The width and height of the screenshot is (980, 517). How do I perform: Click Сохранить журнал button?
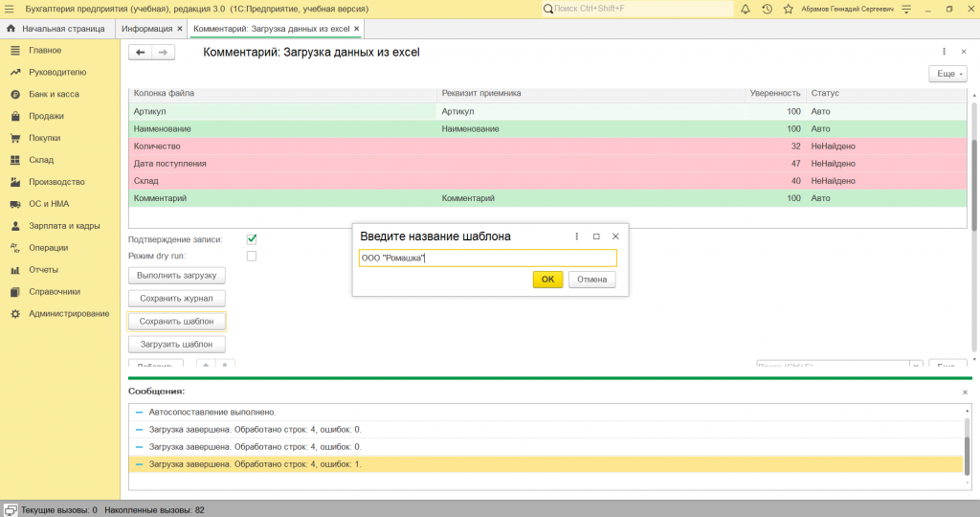(x=177, y=298)
